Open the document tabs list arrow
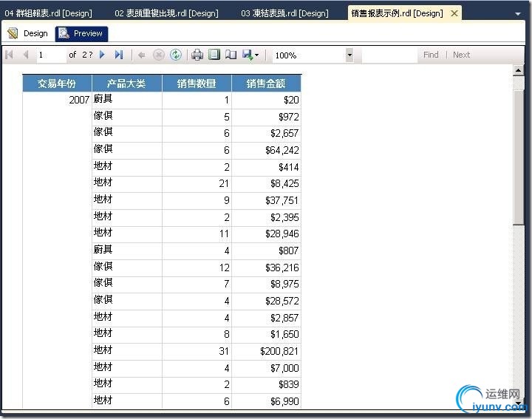 (518, 14)
